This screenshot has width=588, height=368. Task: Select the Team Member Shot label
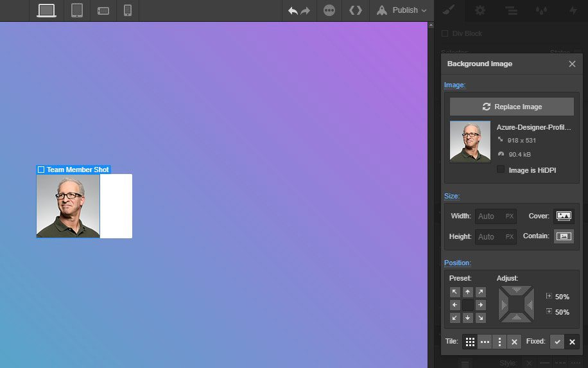73,170
